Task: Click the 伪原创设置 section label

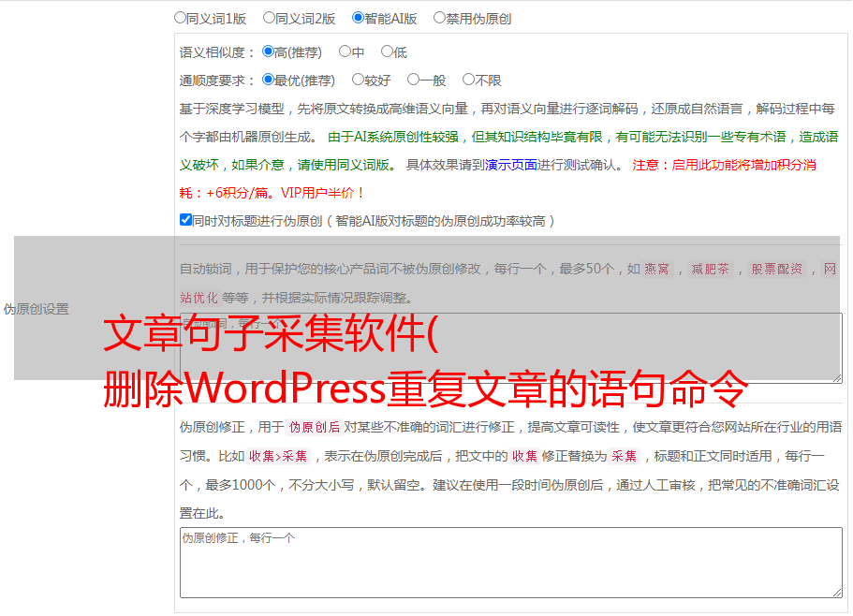Action: tap(36, 309)
